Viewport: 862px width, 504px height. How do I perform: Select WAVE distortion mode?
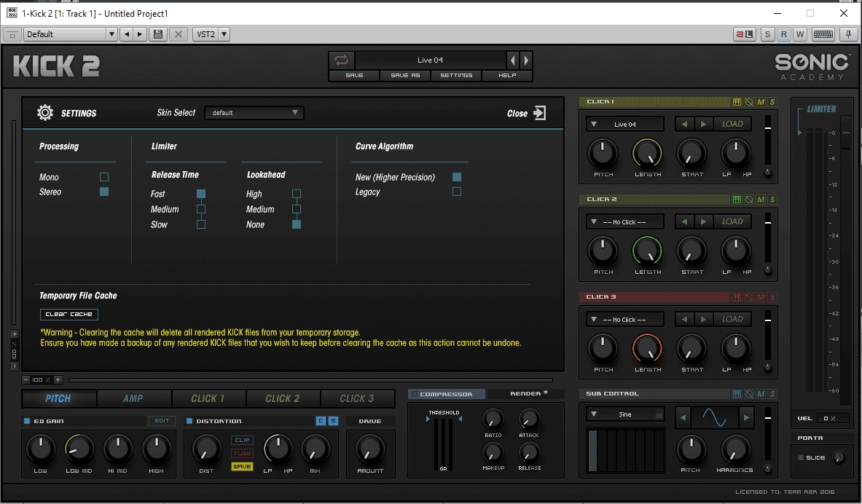pos(242,467)
